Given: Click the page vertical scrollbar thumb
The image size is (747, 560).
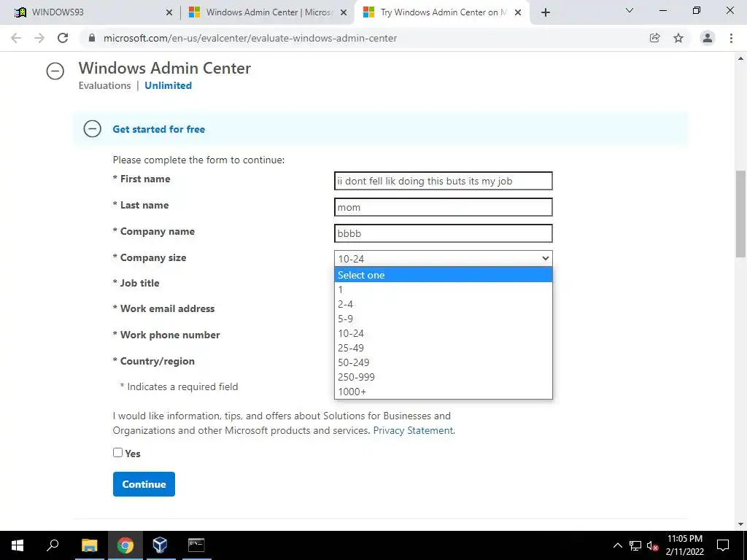Looking at the screenshot, I should click(x=740, y=214).
